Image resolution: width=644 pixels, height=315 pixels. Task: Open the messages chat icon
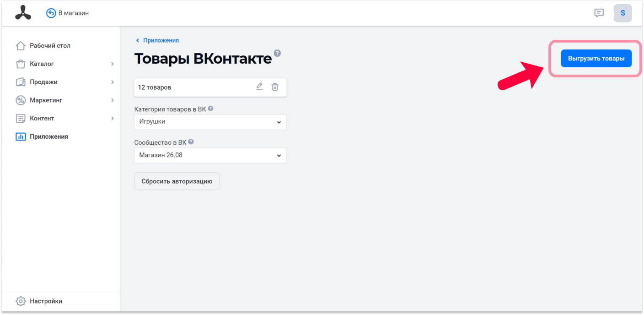point(599,13)
